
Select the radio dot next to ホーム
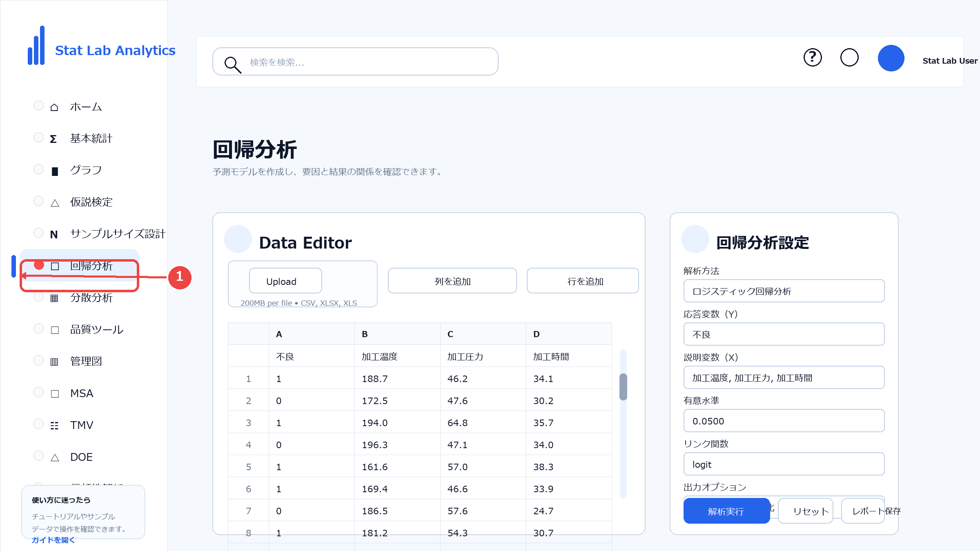(x=38, y=106)
